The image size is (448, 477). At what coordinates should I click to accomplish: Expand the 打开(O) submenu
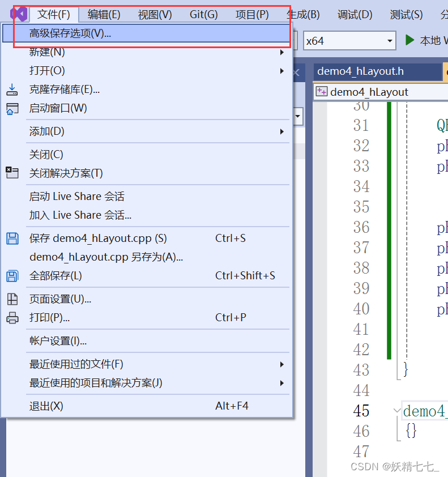[146, 71]
